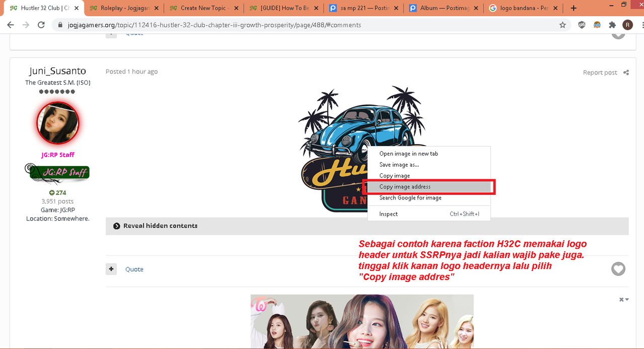Click the 3,951 posts text
Image resolution: width=644 pixels, height=349 pixels.
[58, 201]
